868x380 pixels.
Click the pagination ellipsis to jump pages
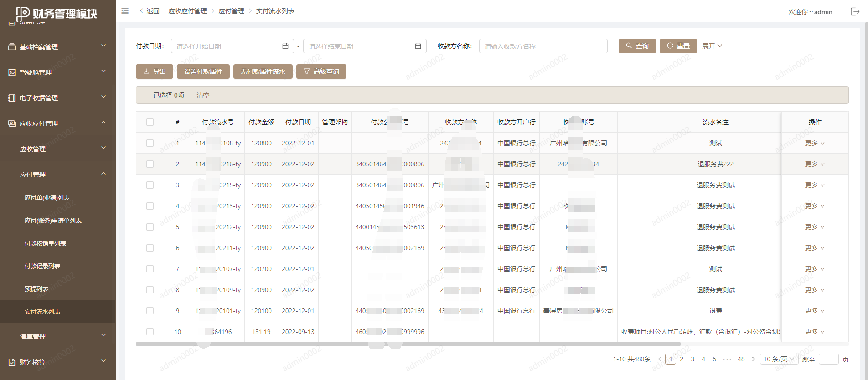click(727, 359)
